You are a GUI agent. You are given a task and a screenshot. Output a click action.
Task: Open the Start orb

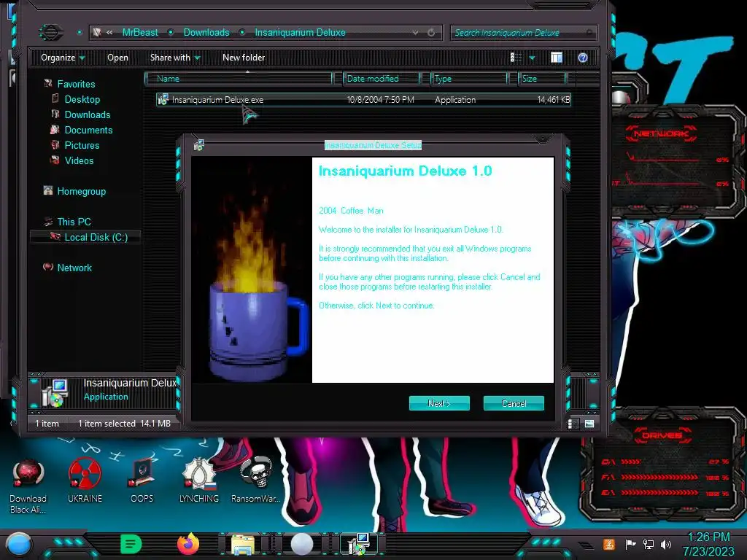(19, 545)
